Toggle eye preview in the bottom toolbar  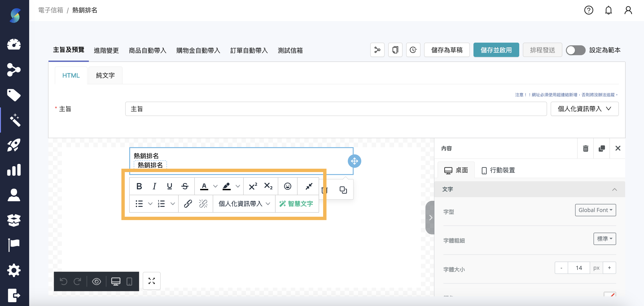pos(97,282)
